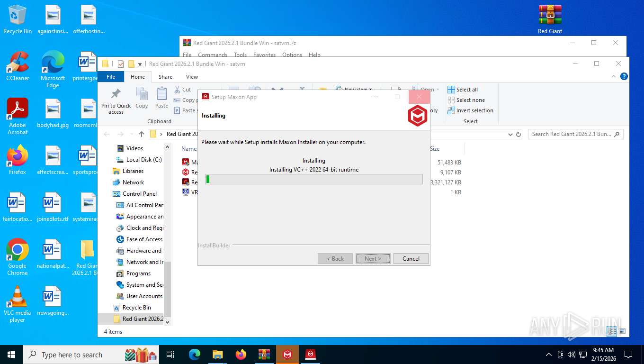Click WinRAR icon on the taskbar
Image resolution: width=644 pixels, height=364 pixels.
pyautogui.click(x=264, y=355)
